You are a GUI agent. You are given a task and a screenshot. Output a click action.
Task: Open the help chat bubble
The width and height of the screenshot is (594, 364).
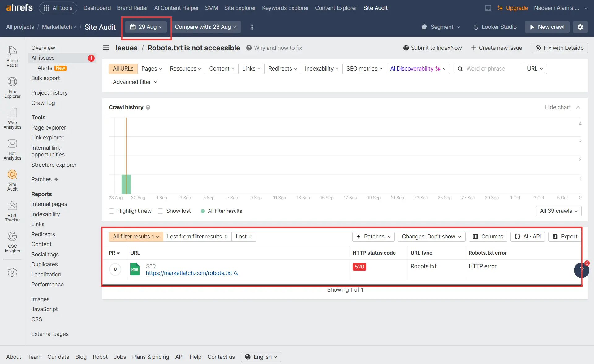click(581, 270)
